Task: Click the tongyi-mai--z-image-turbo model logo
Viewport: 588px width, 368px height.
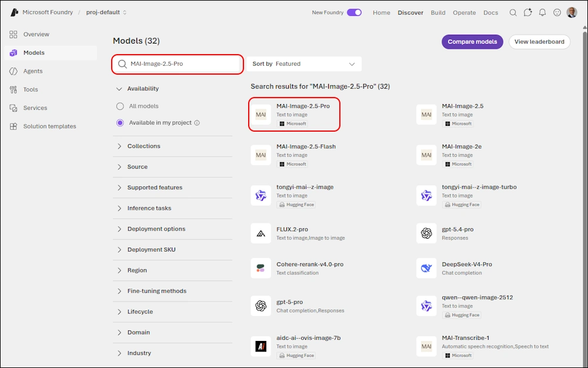Action: click(x=426, y=196)
